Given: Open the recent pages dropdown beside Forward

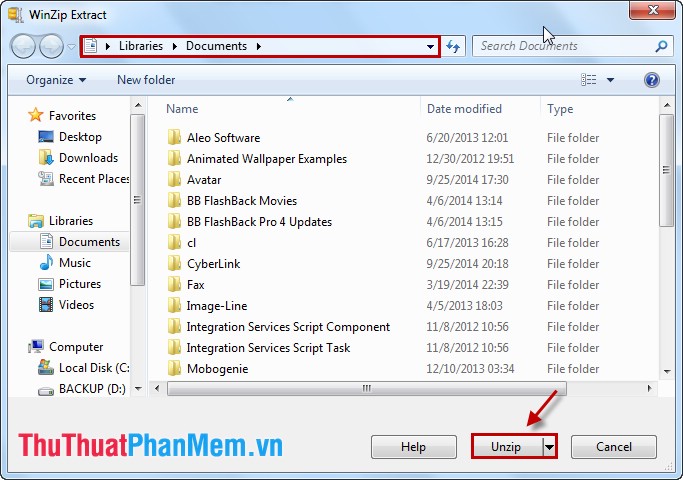Looking at the screenshot, I should 72,46.
